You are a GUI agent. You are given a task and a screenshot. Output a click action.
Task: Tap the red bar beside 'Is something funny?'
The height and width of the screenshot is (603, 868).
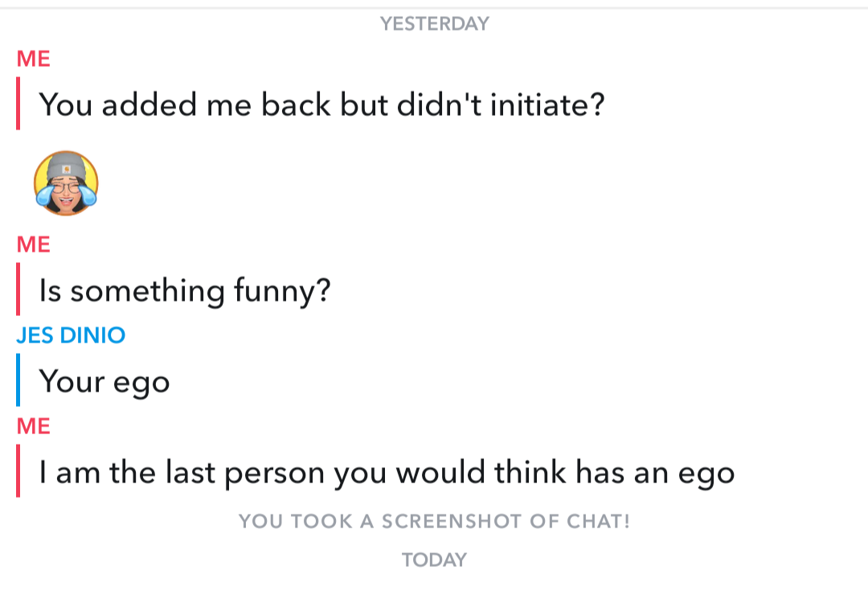[19, 289]
